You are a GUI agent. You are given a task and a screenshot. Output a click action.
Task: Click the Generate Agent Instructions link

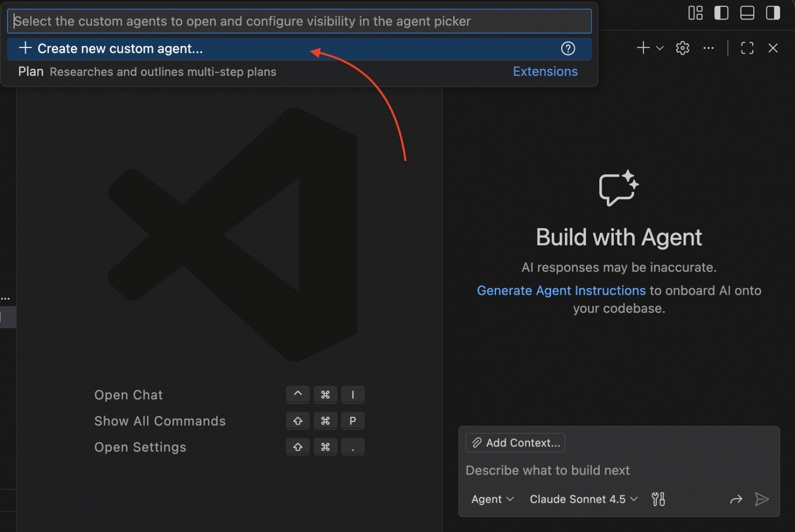click(561, 290)
